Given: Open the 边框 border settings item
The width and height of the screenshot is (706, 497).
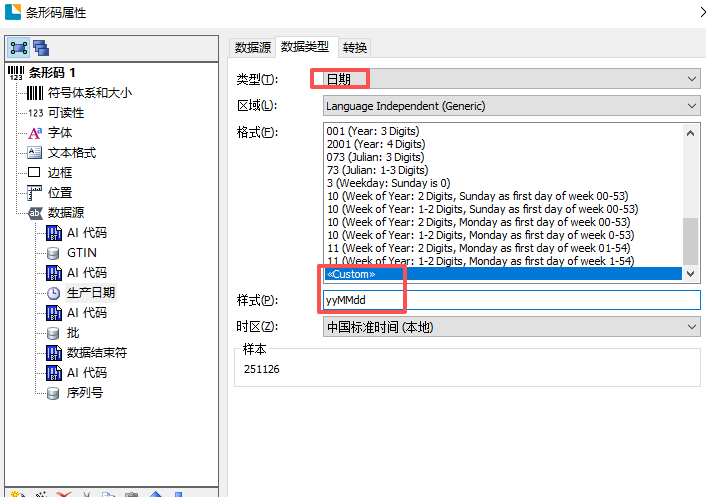Looking at the screenshot, I should pyautogui.click(x=60, y=173).
